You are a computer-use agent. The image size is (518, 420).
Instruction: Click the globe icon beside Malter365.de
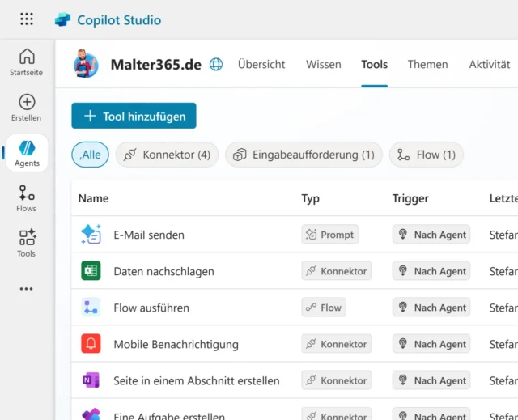pyautogui.click(x=216, y=65)
